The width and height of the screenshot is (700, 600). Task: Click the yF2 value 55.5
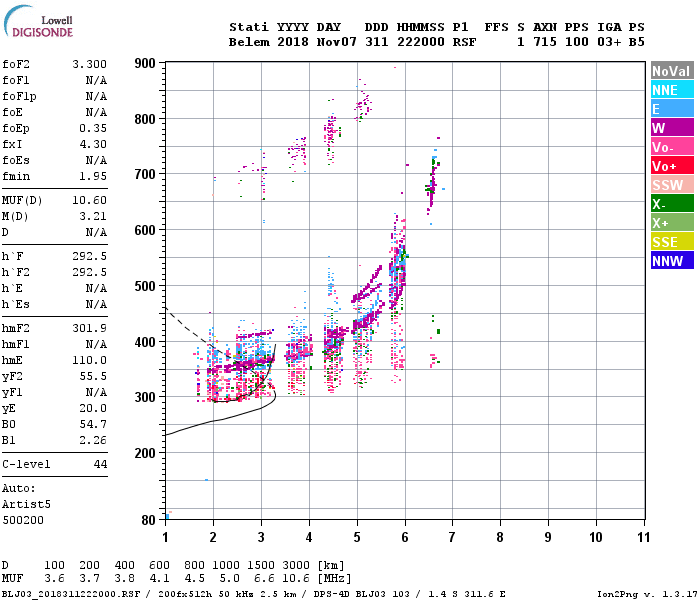[x=93, y=377]
